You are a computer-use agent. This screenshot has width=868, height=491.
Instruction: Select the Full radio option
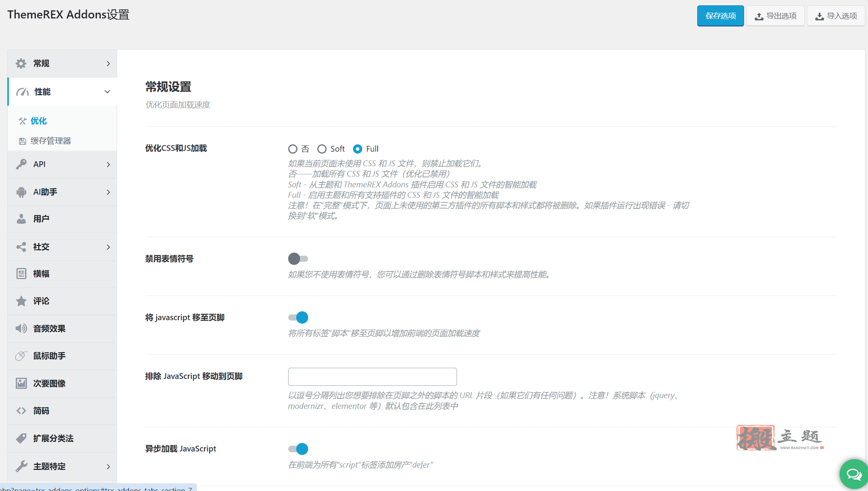[x=358, y=149]
